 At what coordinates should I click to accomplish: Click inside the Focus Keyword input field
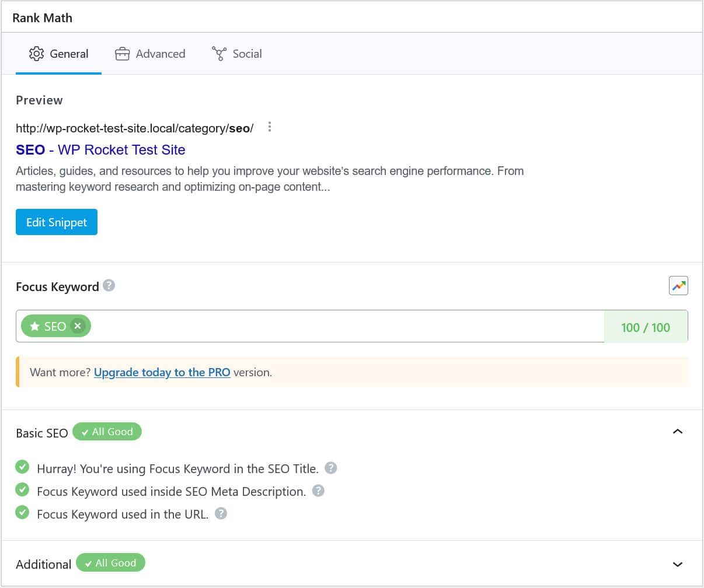point(292,326)
